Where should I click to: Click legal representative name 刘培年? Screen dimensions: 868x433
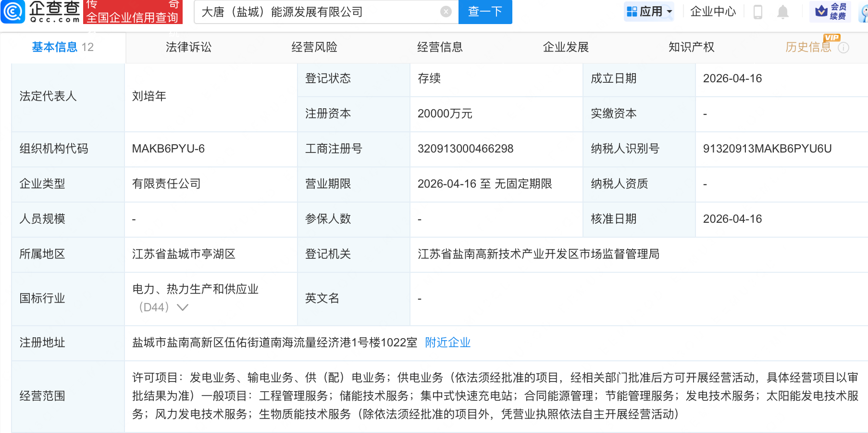coord(149,96)
